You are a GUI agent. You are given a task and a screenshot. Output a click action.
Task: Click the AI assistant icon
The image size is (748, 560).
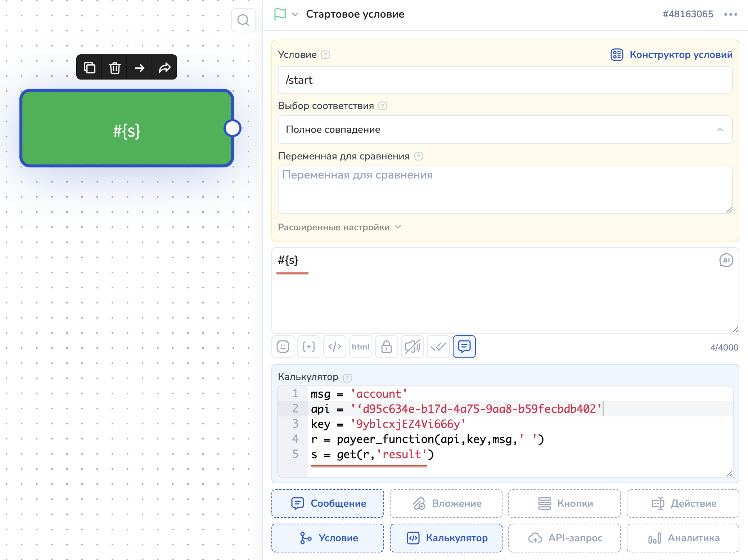click(726, 260)
